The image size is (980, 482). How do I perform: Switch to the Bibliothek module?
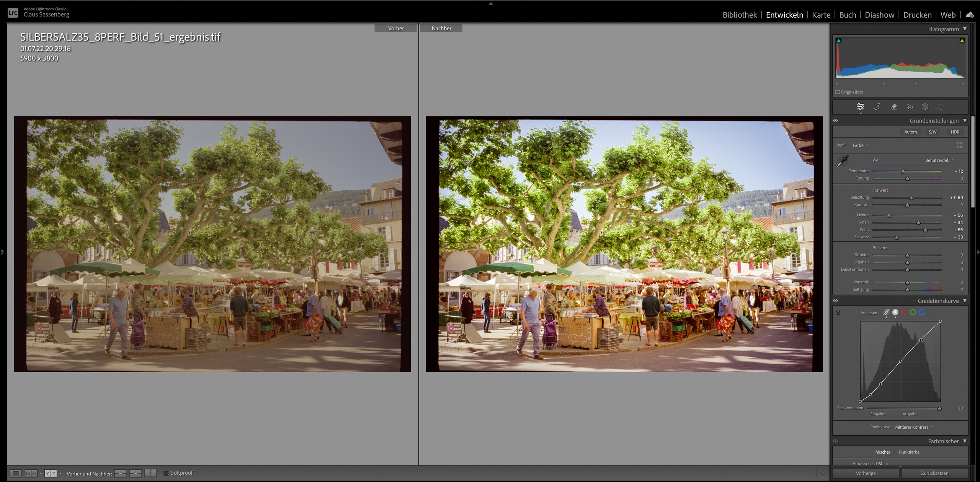pos(740,15)
